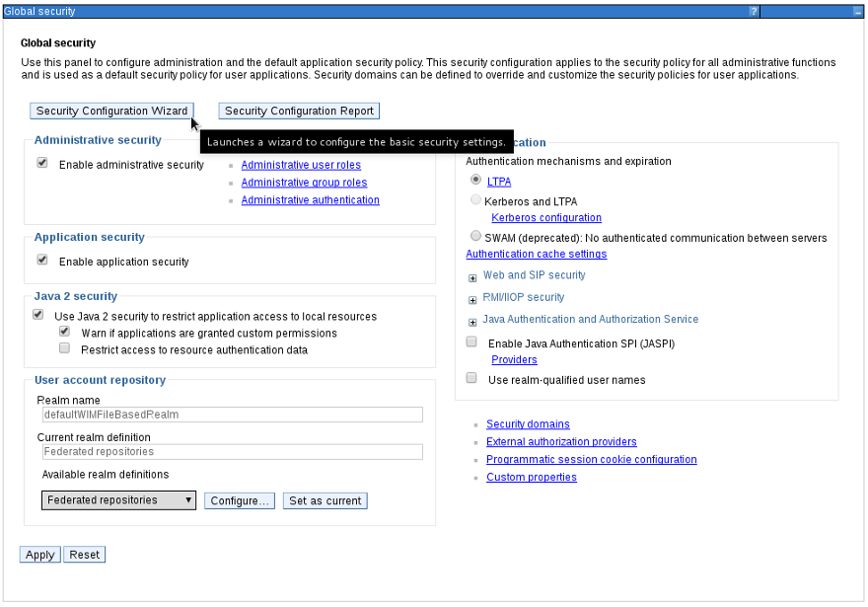Open Custom properties link

(532, 478)
